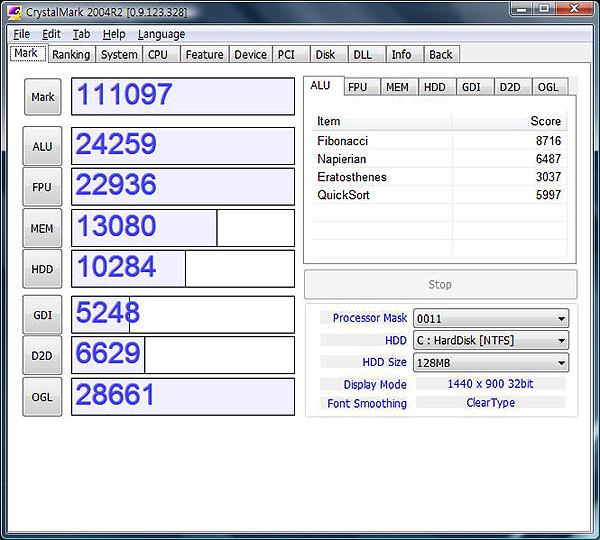Maximize the CrystalMark window
The width and height of the screenshot is (600, 540).
544,9
